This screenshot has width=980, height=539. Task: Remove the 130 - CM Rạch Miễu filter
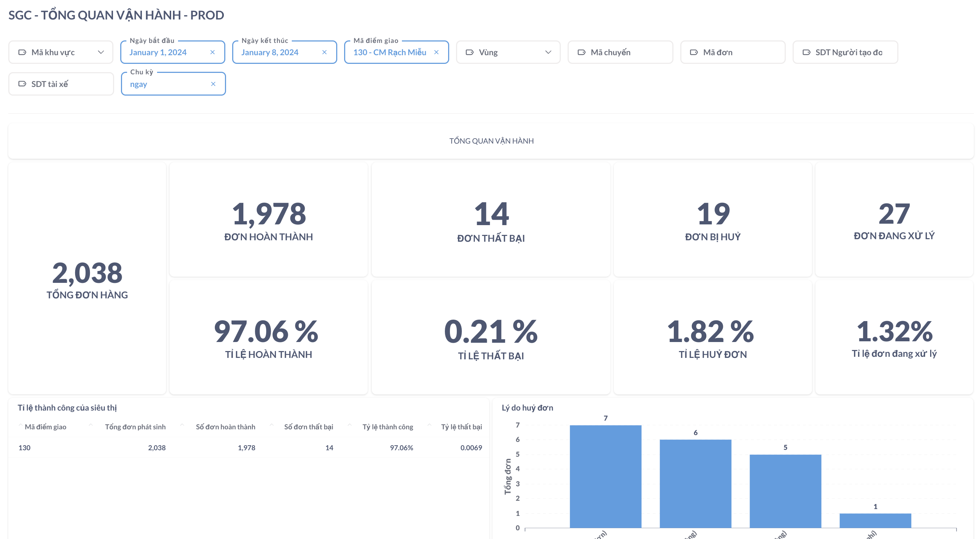[x=436, y=52]
